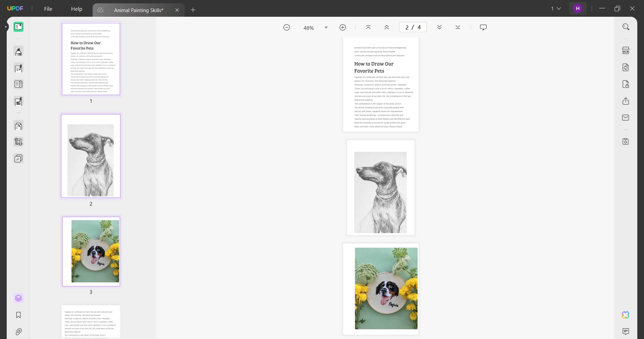Open the zoom percentage dropdown
Viewport: 644px width, 339px height.
(x=326, y=27)
